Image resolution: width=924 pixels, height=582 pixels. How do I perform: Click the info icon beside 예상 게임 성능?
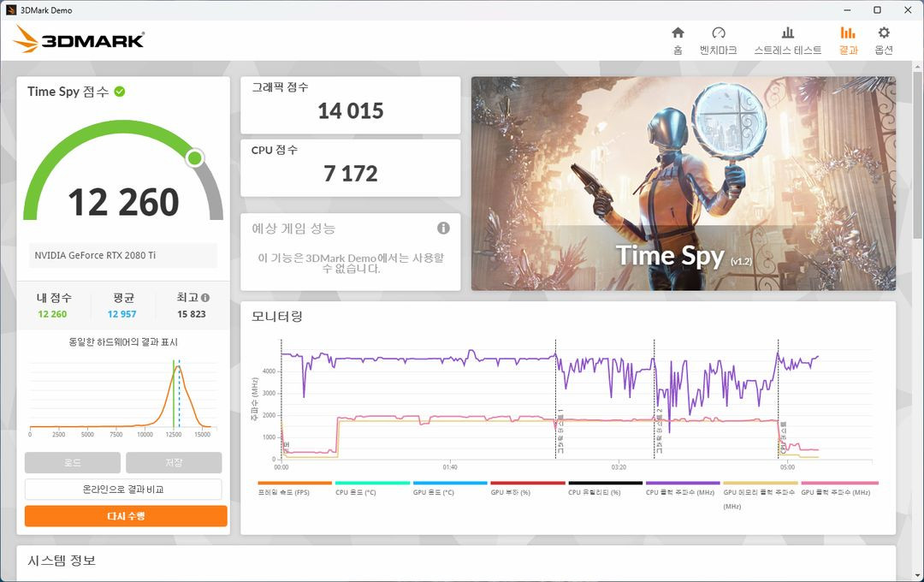[442, 228]
